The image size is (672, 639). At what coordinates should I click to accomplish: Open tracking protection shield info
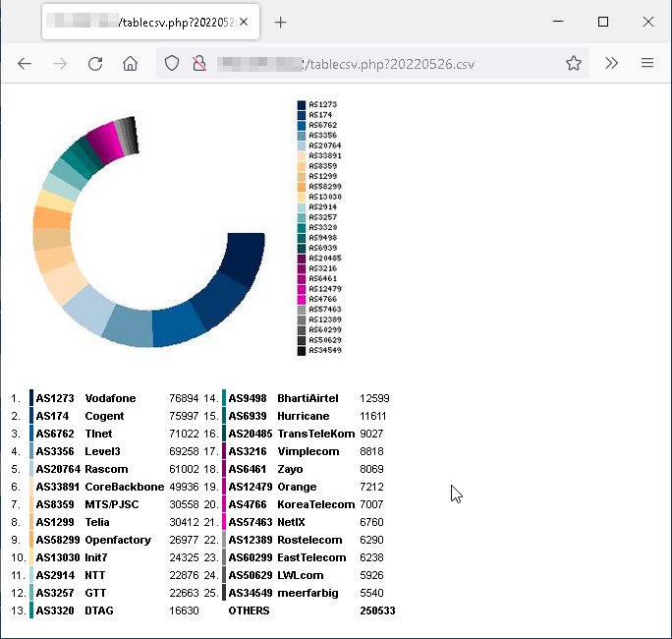pos(172,64)
